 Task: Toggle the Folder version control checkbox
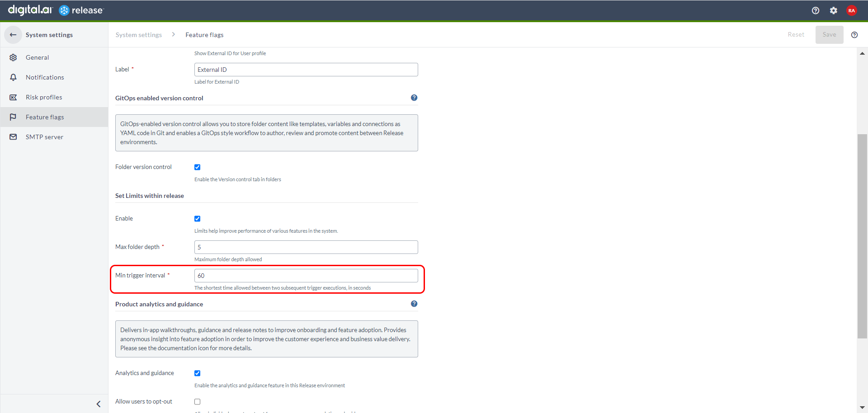coord(198,167)
